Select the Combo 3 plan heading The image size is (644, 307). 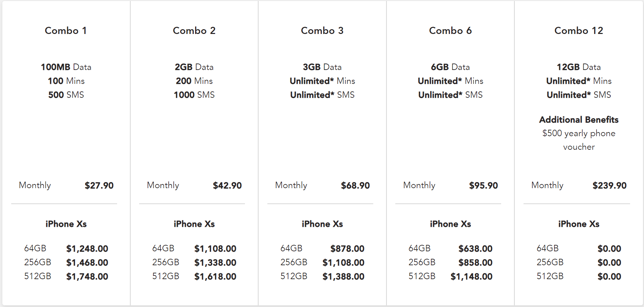(x=322, y=31)
